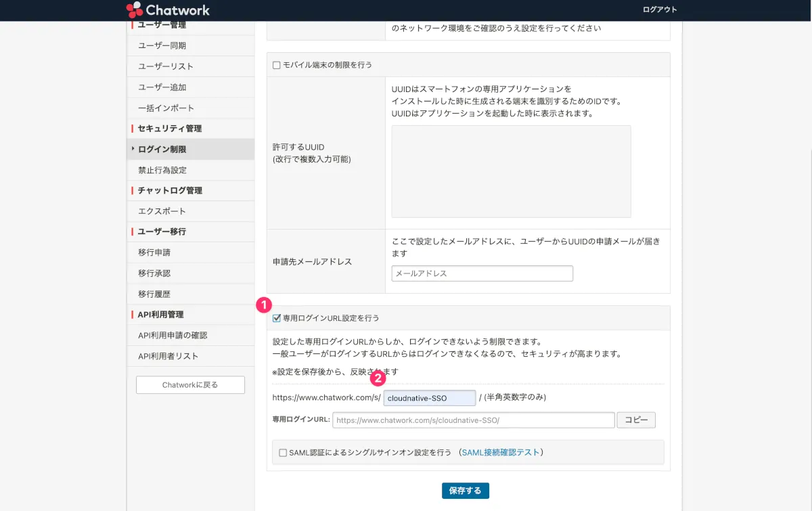The image size is (812, 511).
Task: Select ログイン制限 in sidebar
Action: pyautogui.click(x=162, y=150)
